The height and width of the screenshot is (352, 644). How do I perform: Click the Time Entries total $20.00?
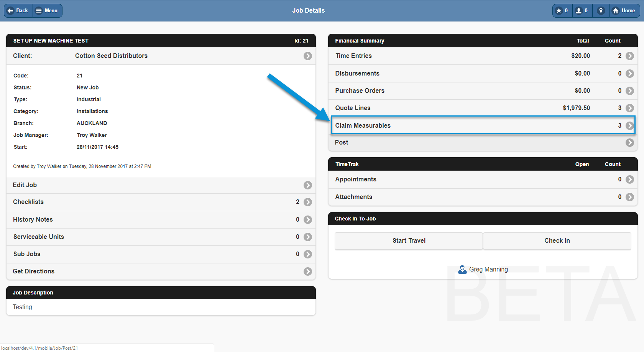[x=580, y=56]
